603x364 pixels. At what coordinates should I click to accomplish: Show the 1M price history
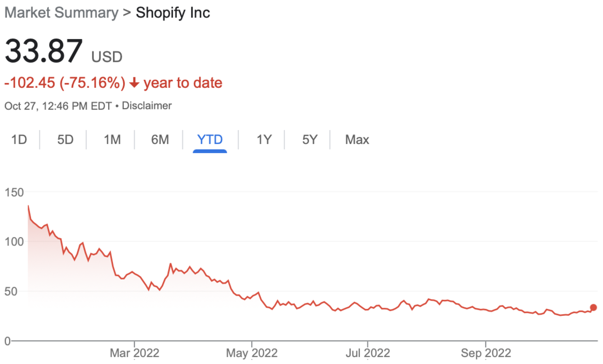112,140
